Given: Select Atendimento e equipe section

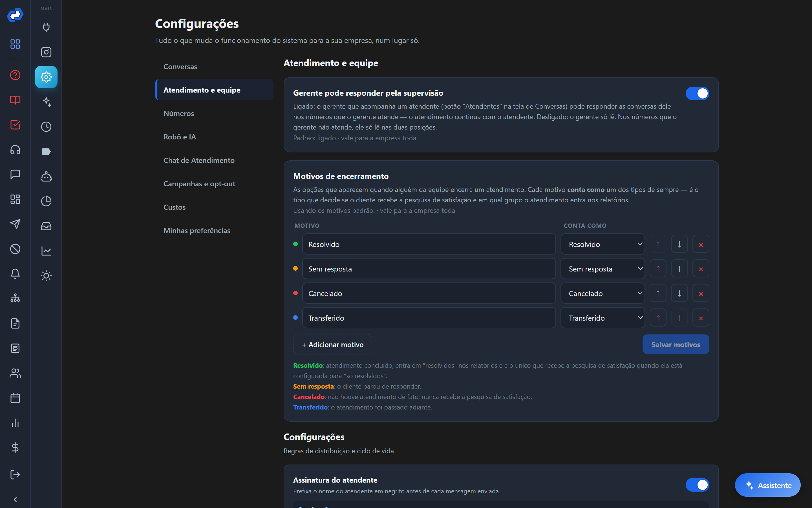Looking at the screenshot, I should pos(214,90).
